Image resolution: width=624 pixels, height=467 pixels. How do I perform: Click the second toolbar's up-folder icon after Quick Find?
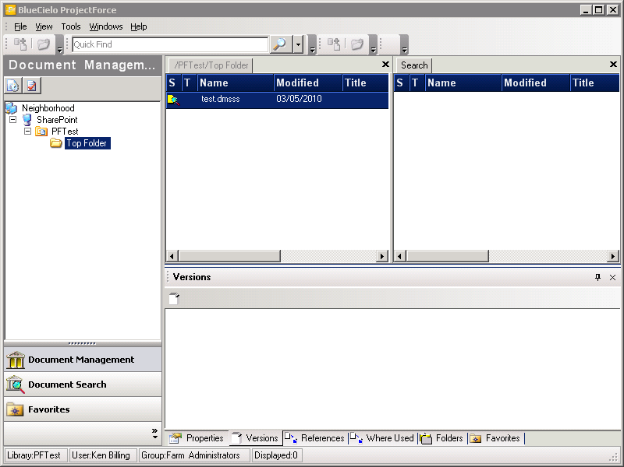click(x=333, y=44)
